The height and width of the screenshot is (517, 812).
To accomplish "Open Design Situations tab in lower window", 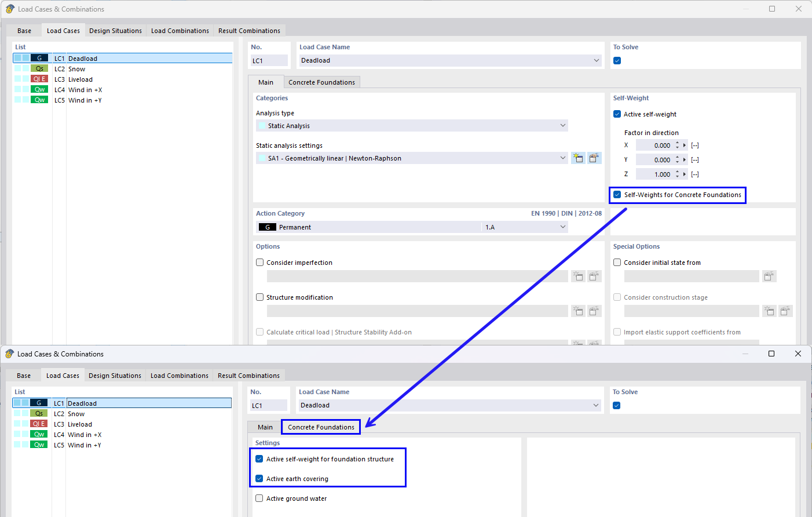I will click(x=115, y=376).
